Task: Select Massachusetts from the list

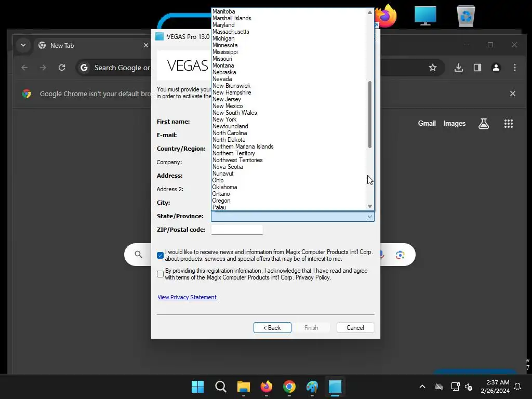Action: pos(231,32)
